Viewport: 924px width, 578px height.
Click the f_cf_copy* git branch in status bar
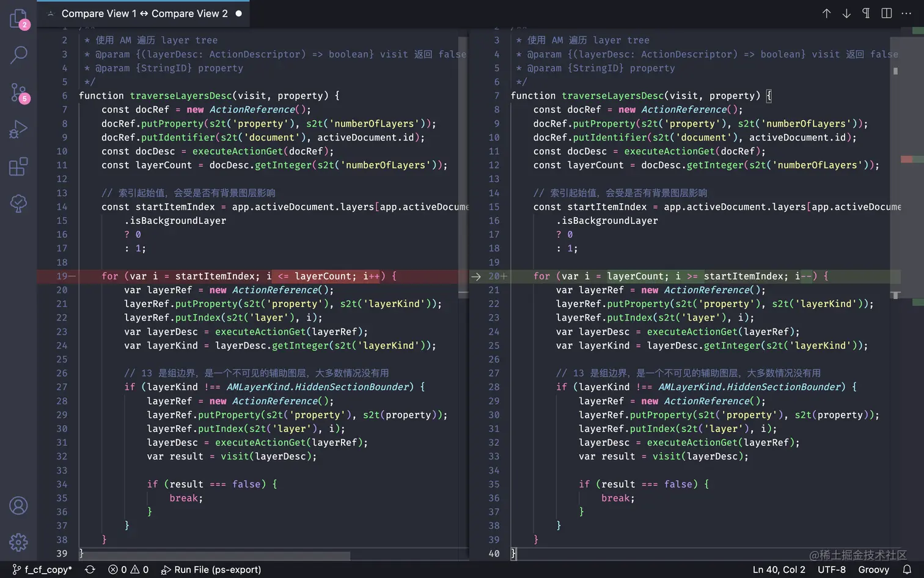coord(42,569)
